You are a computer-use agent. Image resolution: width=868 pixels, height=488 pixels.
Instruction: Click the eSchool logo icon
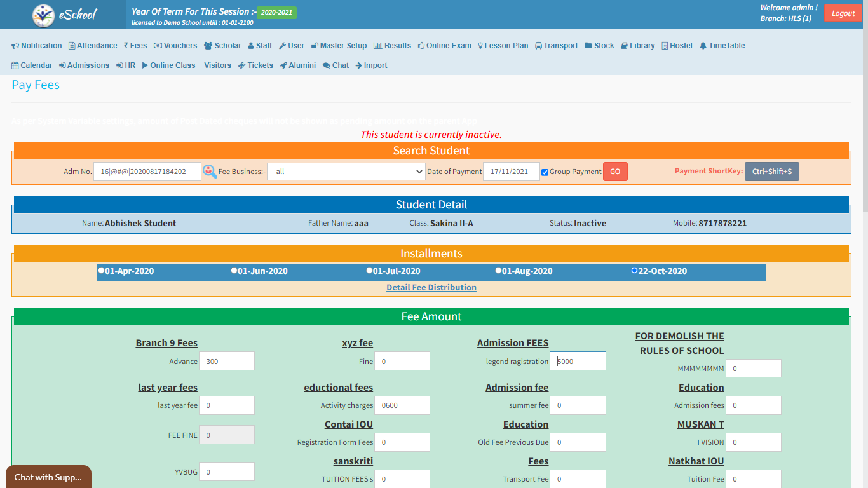coord(44,15)
